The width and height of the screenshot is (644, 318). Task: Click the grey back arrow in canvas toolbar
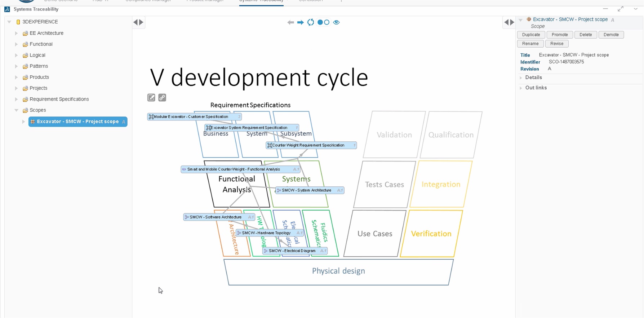click(290, 22)
